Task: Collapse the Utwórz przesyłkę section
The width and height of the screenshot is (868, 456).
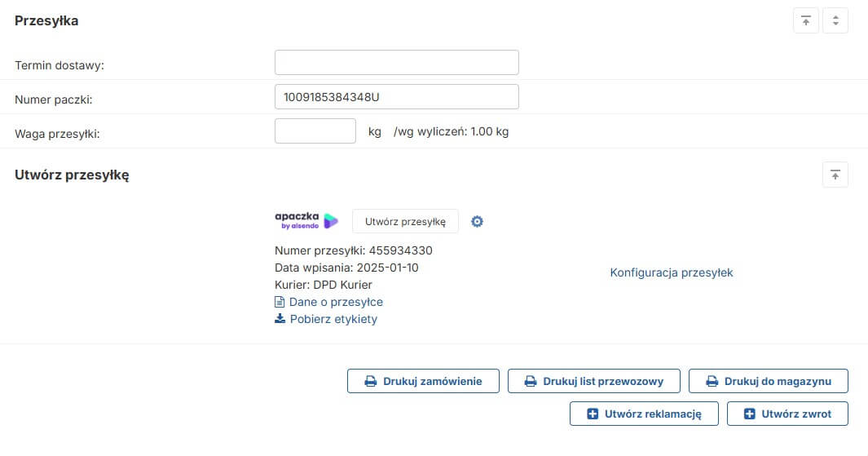Action: (x=835, y=175)
